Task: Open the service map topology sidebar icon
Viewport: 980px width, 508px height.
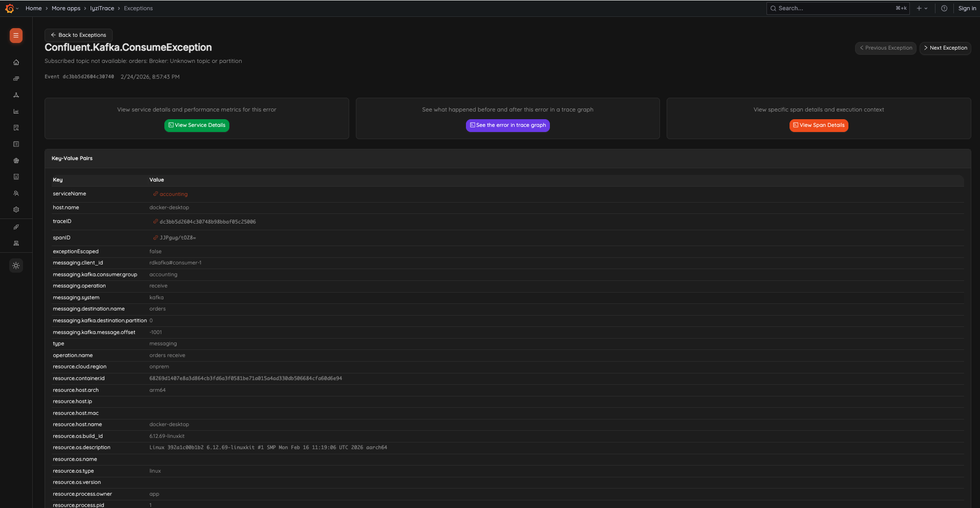Action: coord(16,95)
